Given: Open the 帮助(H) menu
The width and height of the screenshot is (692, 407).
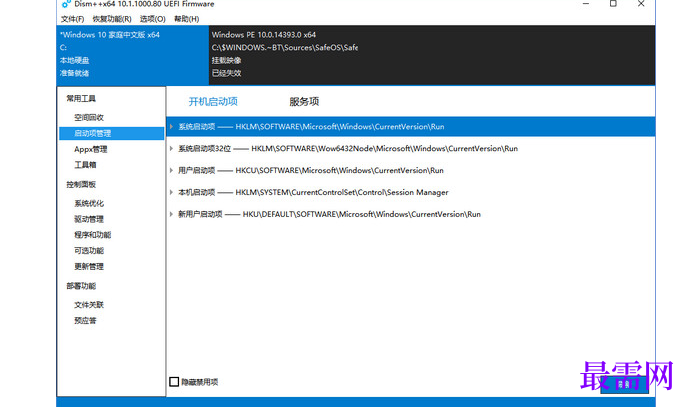Looking at the screenshot, I should pos(186,19).
